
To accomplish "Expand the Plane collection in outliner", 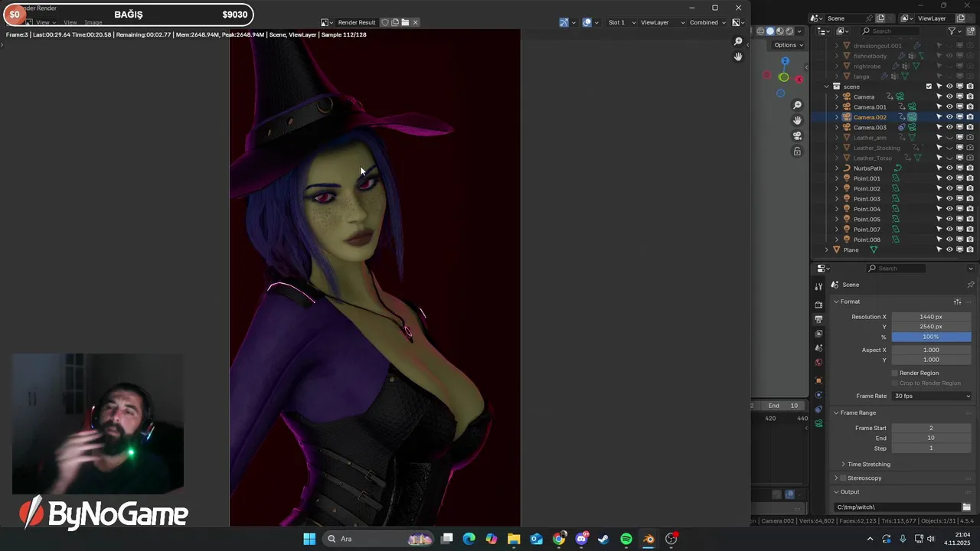I will tap(827, 250).
